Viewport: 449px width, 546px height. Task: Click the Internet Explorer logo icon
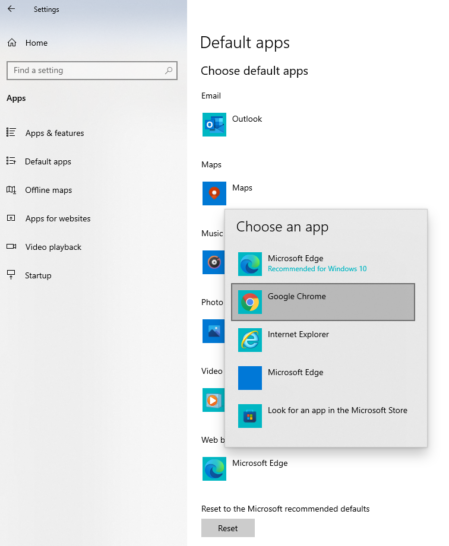[250, 340]
